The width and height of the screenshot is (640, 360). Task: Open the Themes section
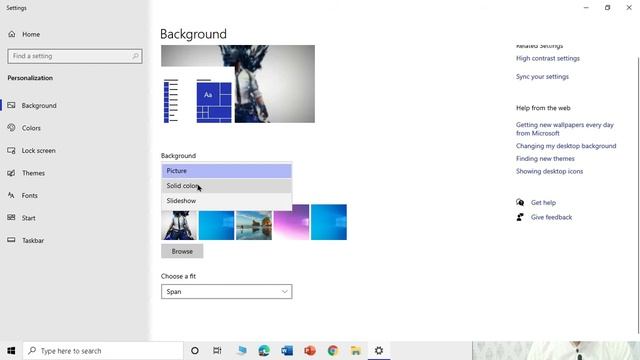pyautogui.click(x=33, y=173)
